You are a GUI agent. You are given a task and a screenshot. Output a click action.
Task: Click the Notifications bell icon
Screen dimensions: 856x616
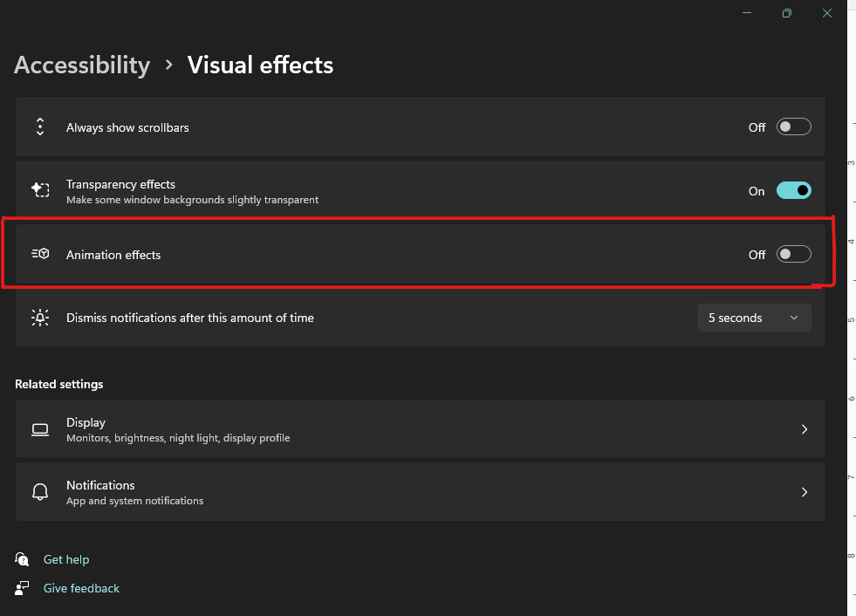[40, 491]
